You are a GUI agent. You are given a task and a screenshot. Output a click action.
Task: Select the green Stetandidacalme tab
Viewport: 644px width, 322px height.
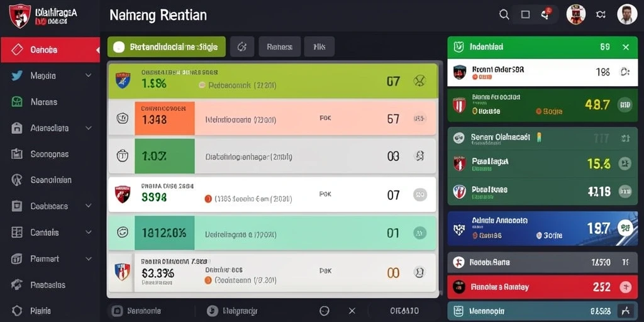point(166,47)
